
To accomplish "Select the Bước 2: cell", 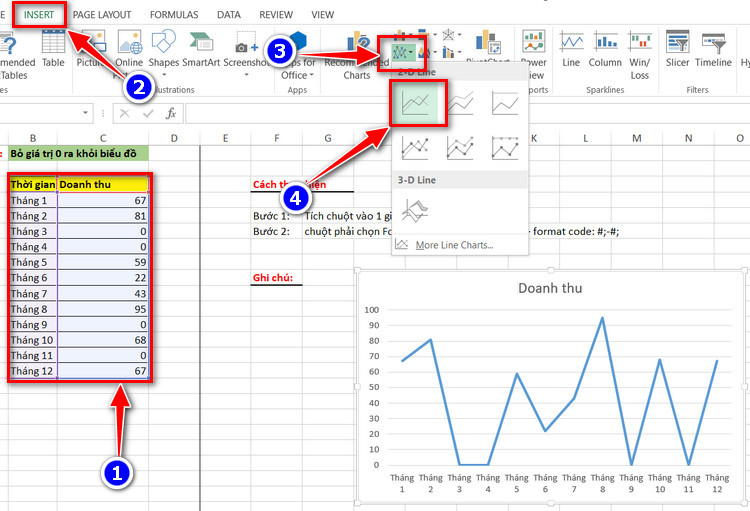I will coord(276,231).
